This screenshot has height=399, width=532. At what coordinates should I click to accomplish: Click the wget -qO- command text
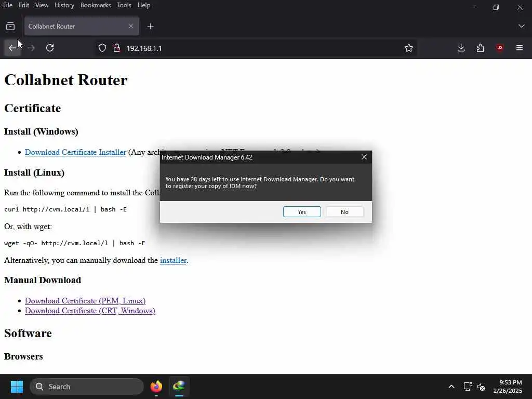(75, 243)
